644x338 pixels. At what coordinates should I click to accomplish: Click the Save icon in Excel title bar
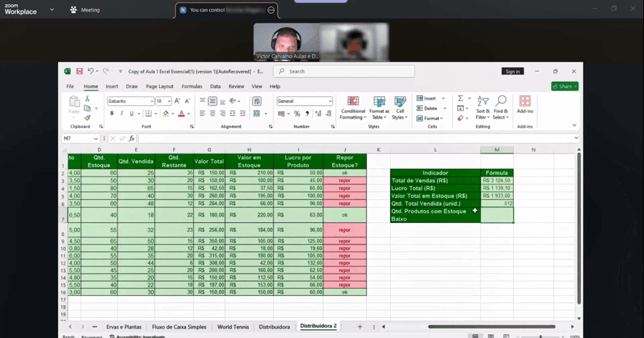pos(79,71)
